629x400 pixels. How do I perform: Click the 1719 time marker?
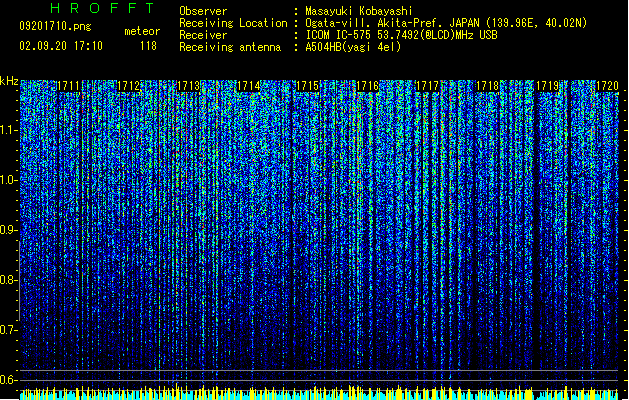coord(547,86)
